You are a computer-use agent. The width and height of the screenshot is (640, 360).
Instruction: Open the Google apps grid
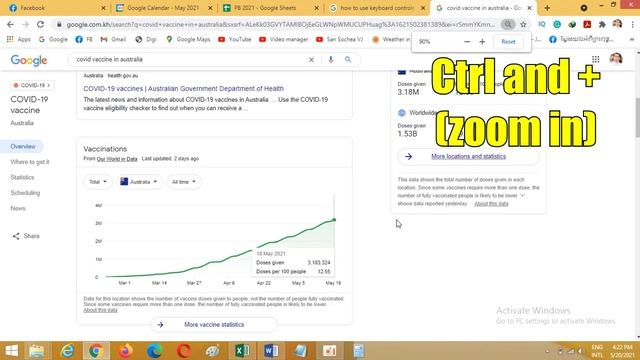pyautogui.click(x=596, y=59)
